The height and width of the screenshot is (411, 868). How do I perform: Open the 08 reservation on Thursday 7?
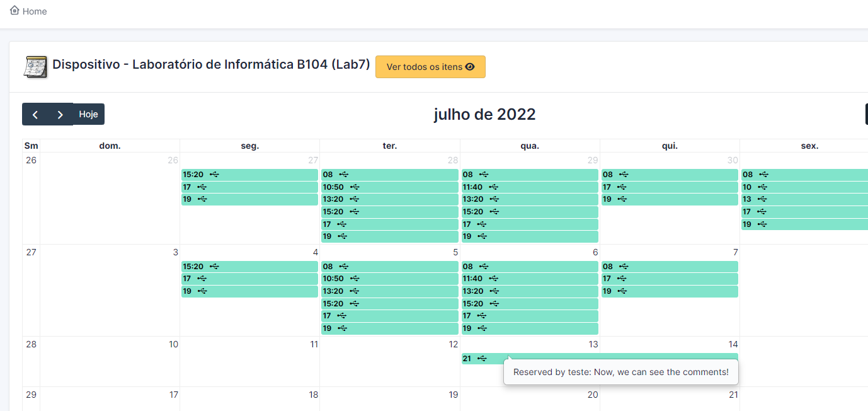click(670, 267)
